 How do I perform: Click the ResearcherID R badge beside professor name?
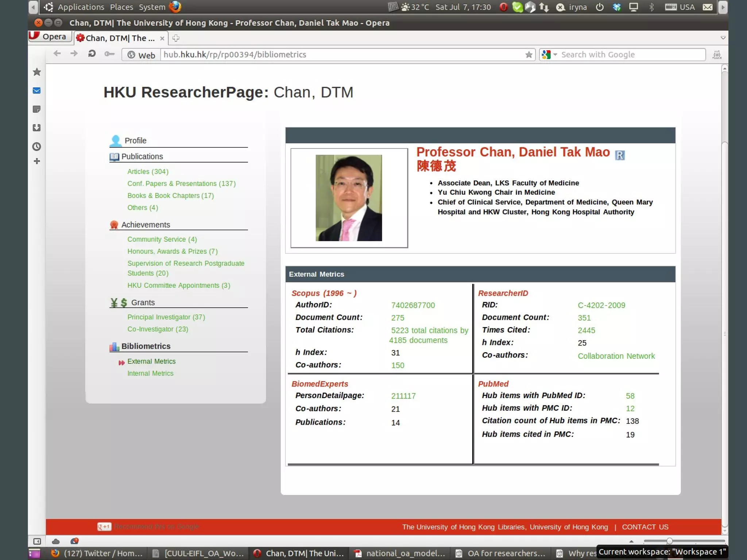pyautogui.click(x=620, y=155)
